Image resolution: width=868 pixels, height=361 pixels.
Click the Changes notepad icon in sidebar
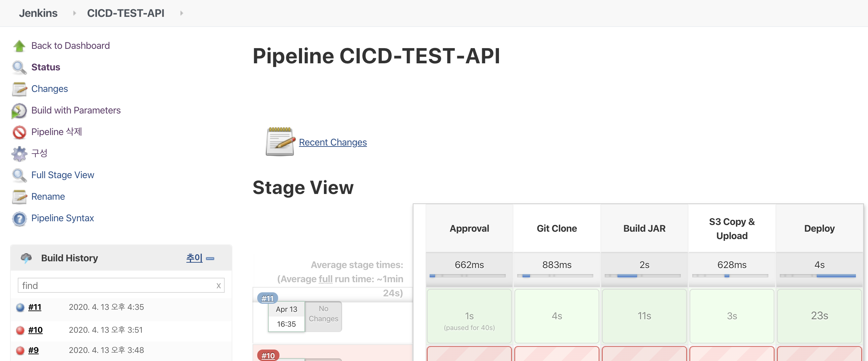click(x=19, y=89)
